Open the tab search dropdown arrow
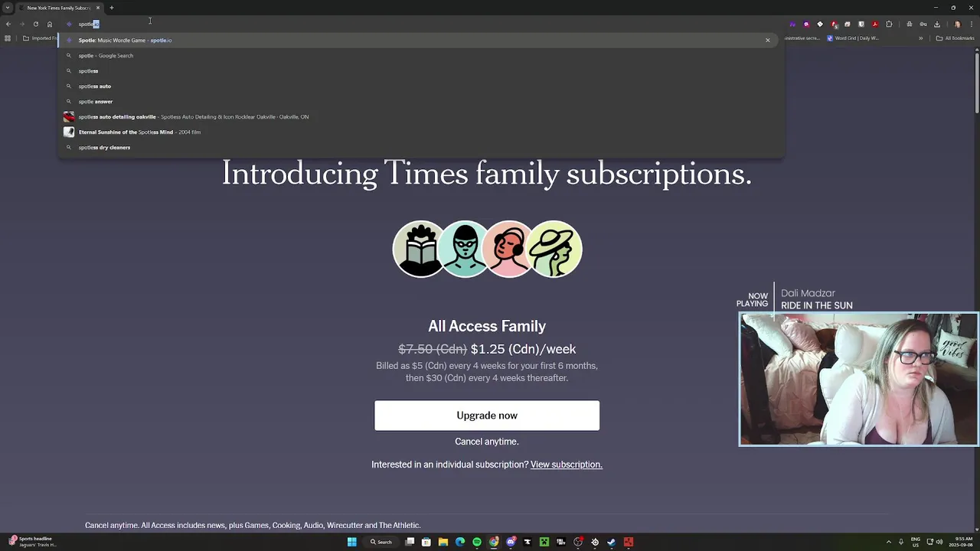The image size is (980, 551). point(8,8)
